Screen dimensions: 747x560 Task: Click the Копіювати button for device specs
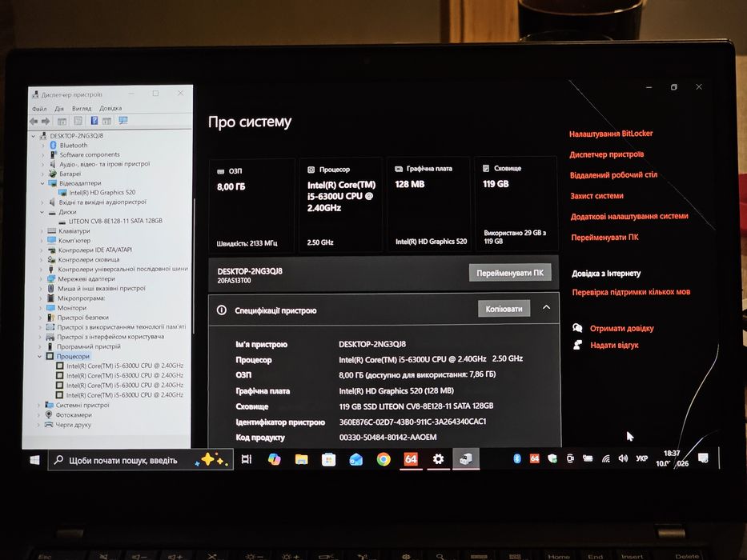point(504,309)
